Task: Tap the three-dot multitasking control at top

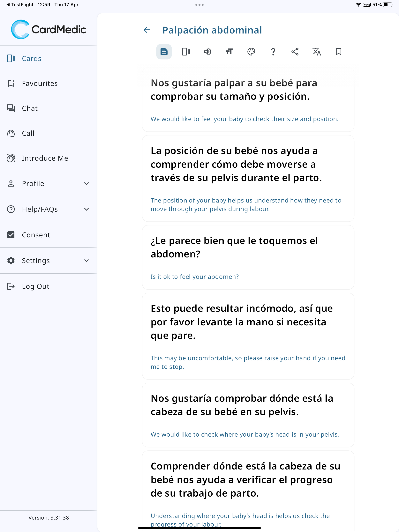Action: coord(199,5)
